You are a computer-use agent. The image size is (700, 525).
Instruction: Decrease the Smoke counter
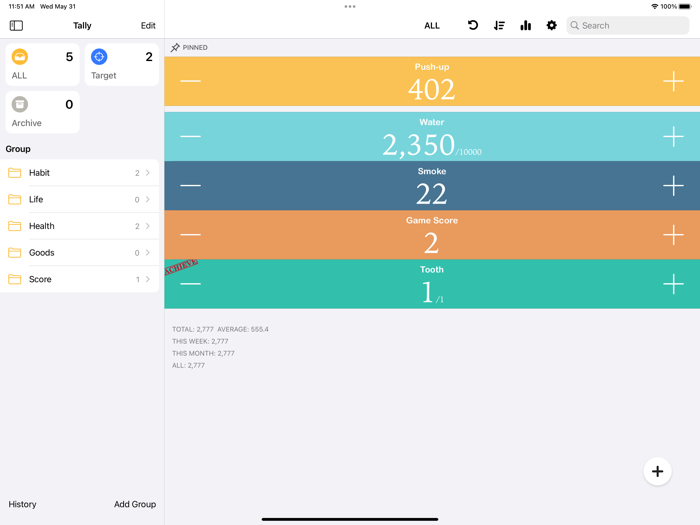(x=191, y=186)
